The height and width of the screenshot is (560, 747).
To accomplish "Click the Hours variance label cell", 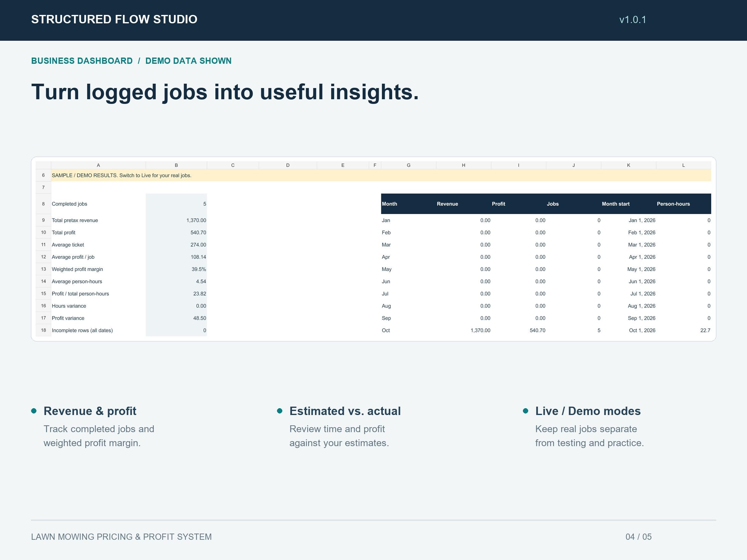I will 98,306.
